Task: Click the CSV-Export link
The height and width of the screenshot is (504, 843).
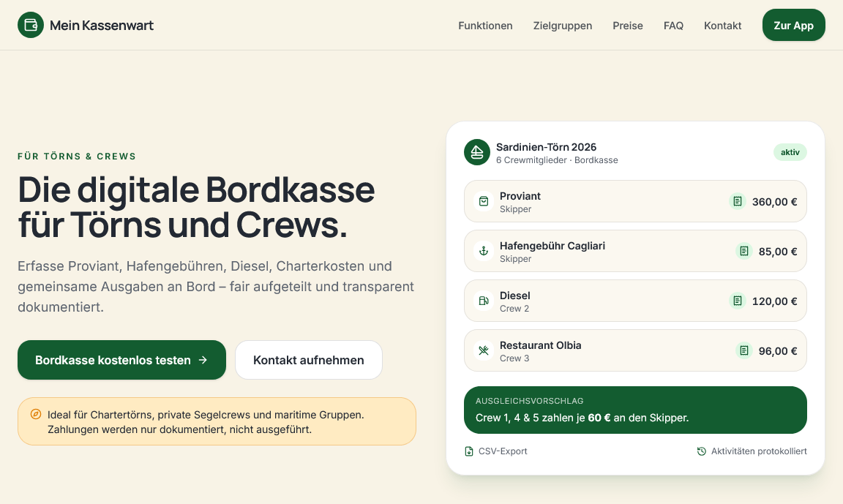Action: (496, 451)
